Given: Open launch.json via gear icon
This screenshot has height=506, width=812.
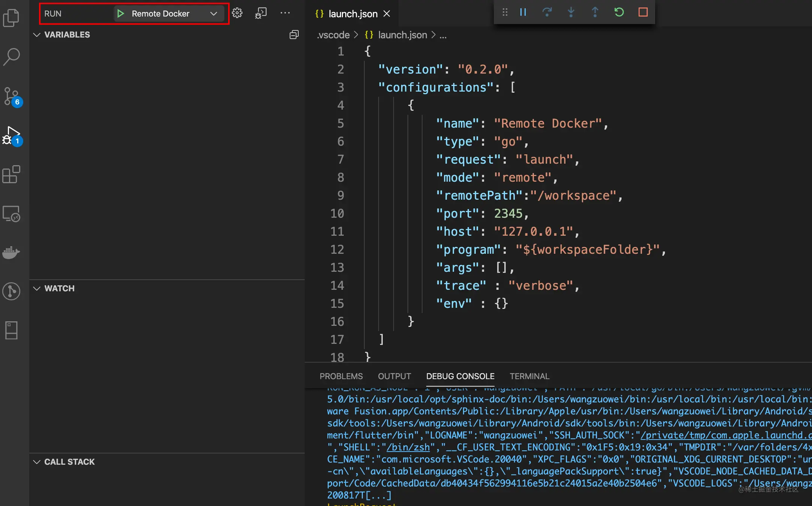Looking at the screenshot, I should [x=237, y=13].
